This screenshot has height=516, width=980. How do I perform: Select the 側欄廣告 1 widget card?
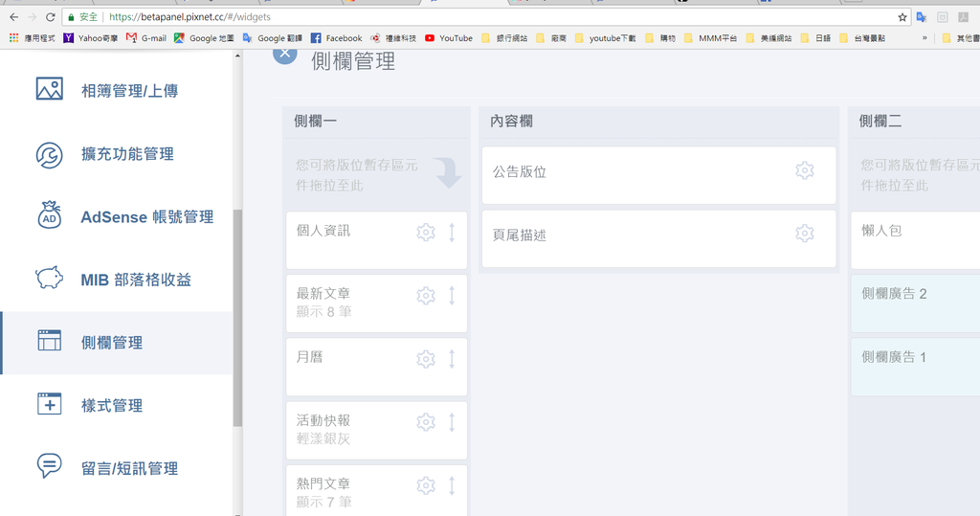[x=916, y=367]
